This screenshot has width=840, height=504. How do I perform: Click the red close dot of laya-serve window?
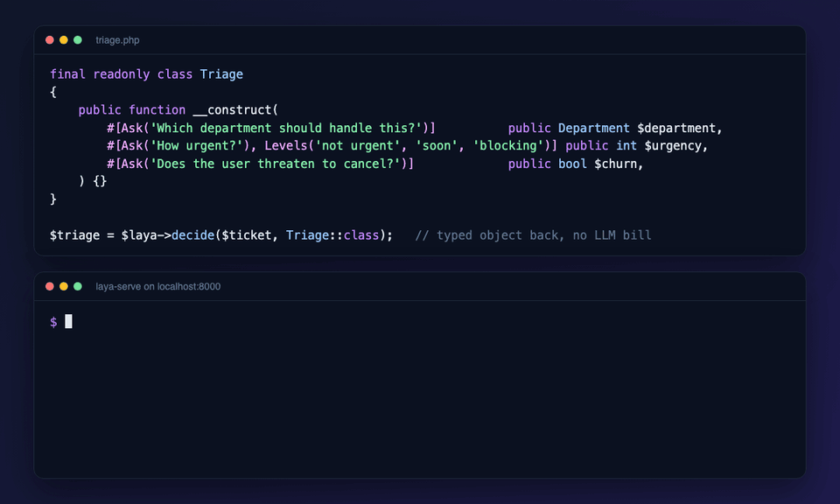[50, 286]
